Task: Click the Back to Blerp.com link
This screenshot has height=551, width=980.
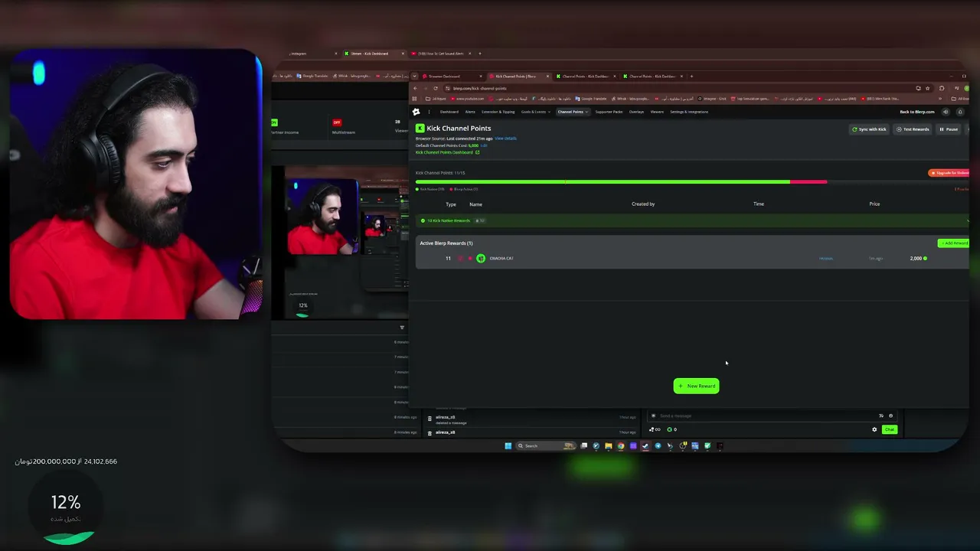Action: tap(917, 112)
